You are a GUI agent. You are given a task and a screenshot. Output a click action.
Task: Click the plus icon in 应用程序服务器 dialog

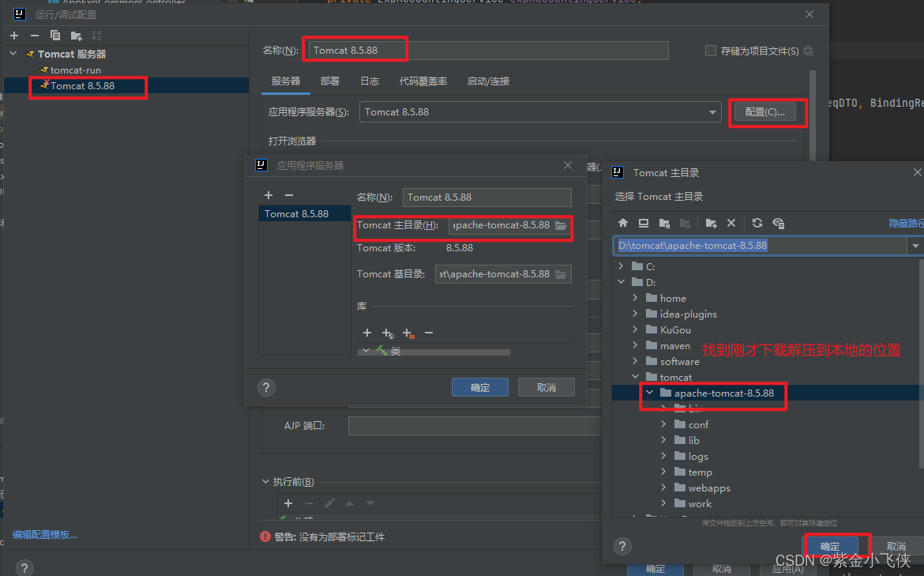(x=269, y=195)
